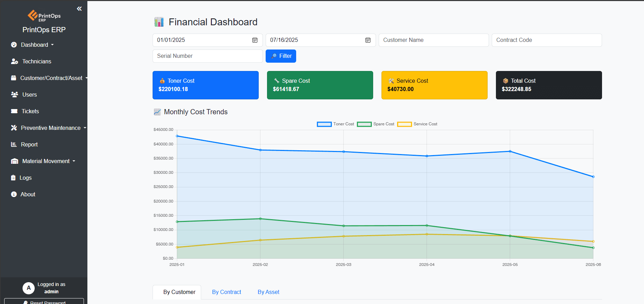Click the Spare Cost wrench icon
Screen dimensions: 644x304
[x=276, y=81]
